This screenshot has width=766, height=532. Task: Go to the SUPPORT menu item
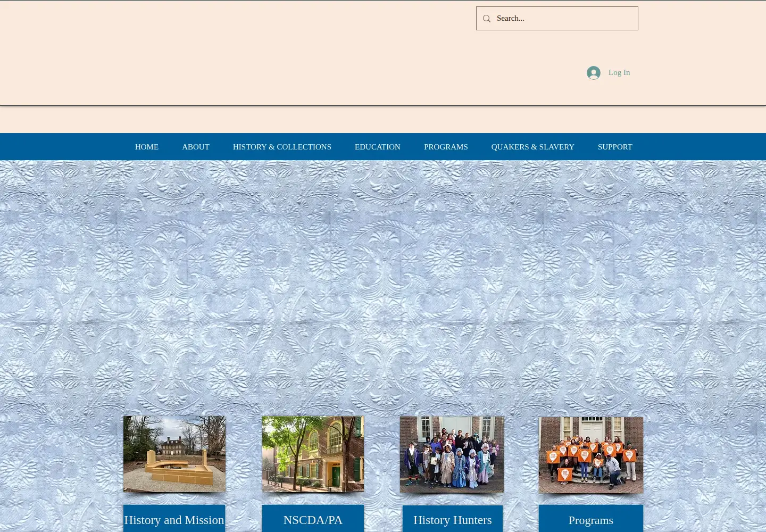615,147
